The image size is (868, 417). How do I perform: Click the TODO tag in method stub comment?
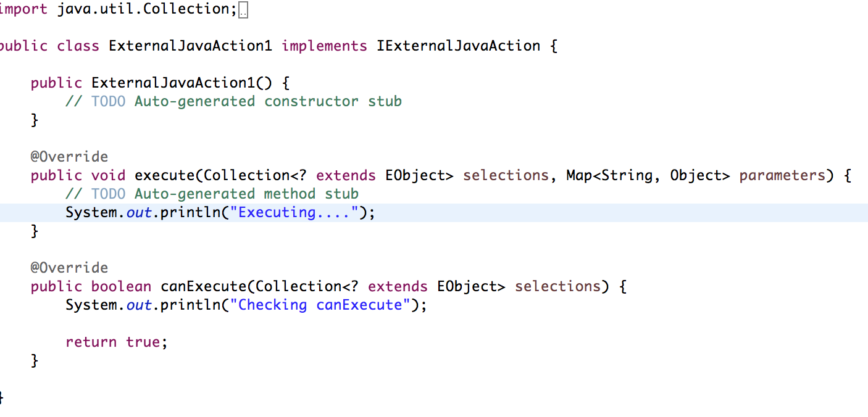(x=108, y=194)
